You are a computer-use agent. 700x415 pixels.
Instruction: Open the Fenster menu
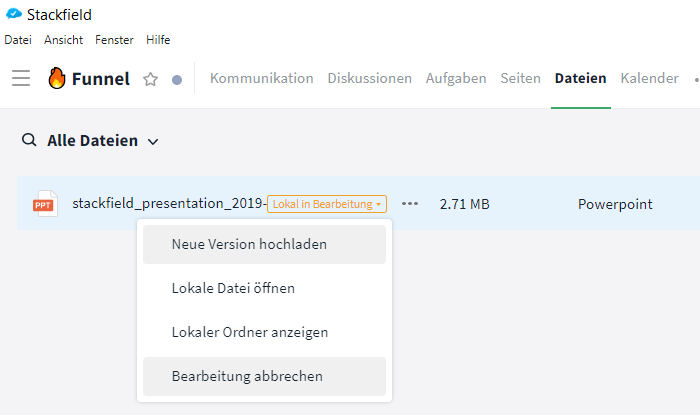114,40
